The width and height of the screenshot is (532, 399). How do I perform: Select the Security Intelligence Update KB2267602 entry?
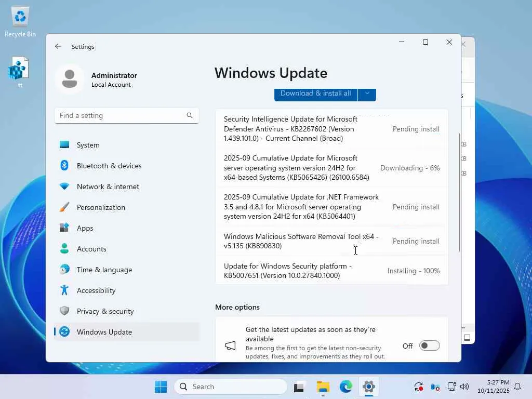331,129
